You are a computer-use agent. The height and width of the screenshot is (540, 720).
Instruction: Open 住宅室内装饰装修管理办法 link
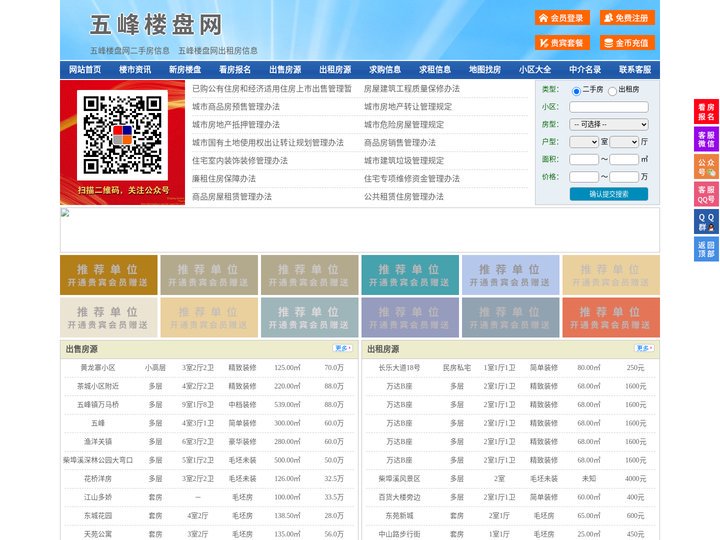(240, 161)
